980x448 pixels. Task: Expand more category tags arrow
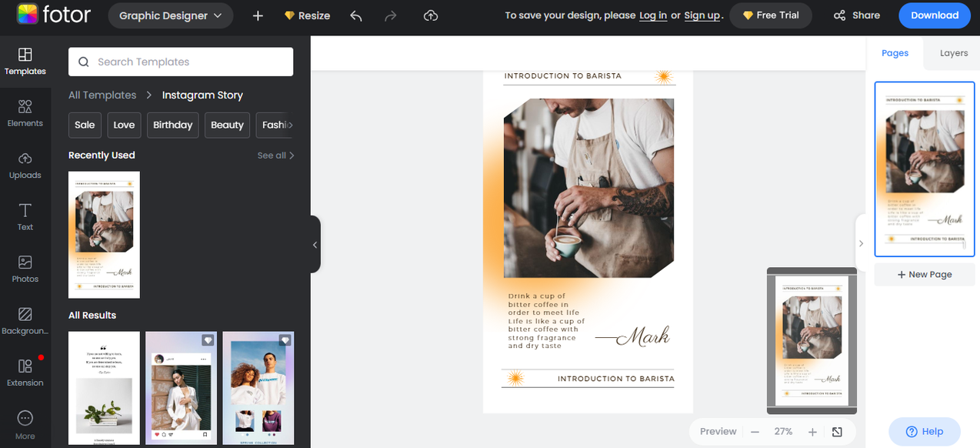(291, 125)
